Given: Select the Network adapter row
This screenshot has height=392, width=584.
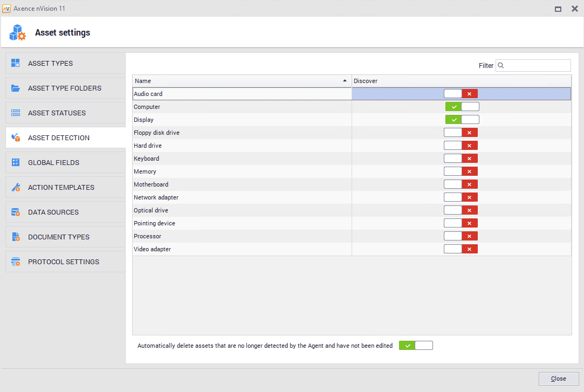Looking at the screenshot, I should [x=242, y=197].
